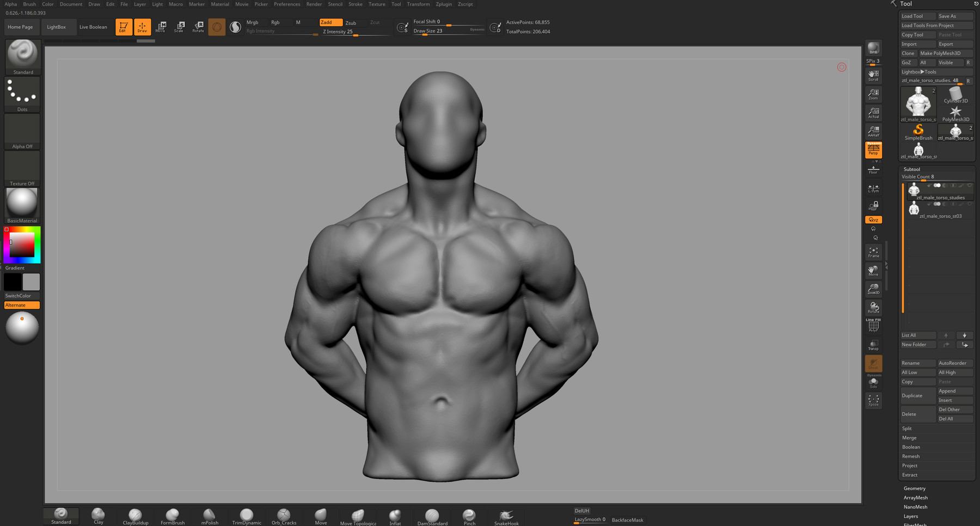Click the Scale transform icon
Viewport: 980px width, 526px height.
coord(179,27)
